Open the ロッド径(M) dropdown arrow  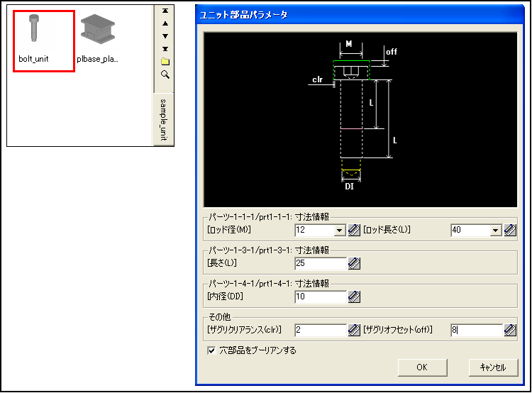(x=339, y=231)
